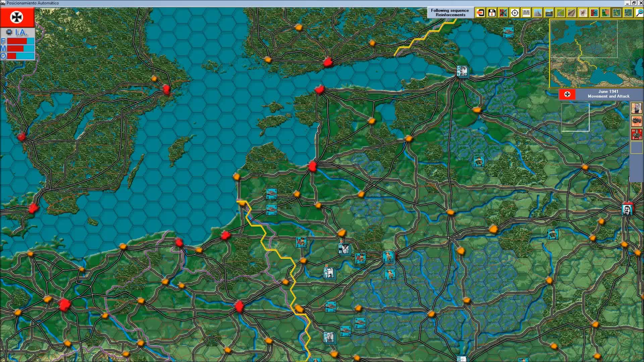
Task: Click the red F force bar
Action: (17, 41)
